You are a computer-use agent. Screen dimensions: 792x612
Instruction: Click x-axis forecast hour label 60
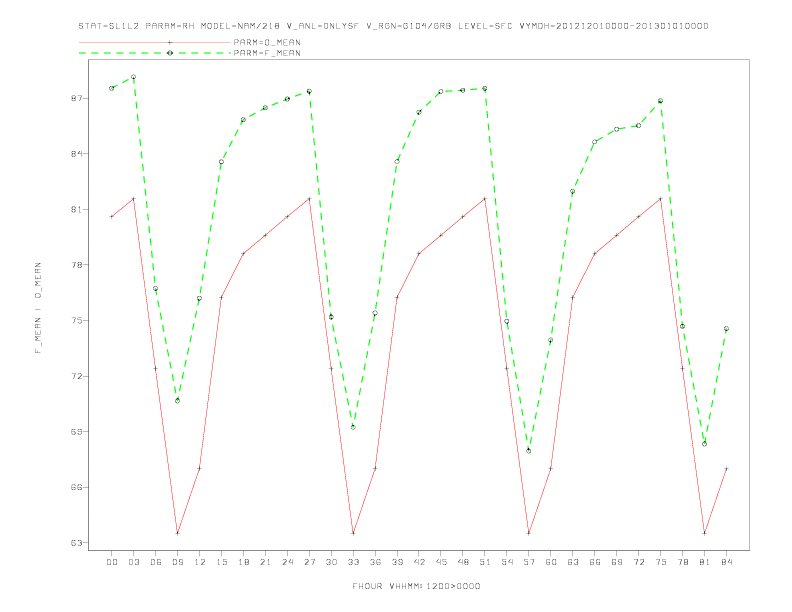point(551,562)
